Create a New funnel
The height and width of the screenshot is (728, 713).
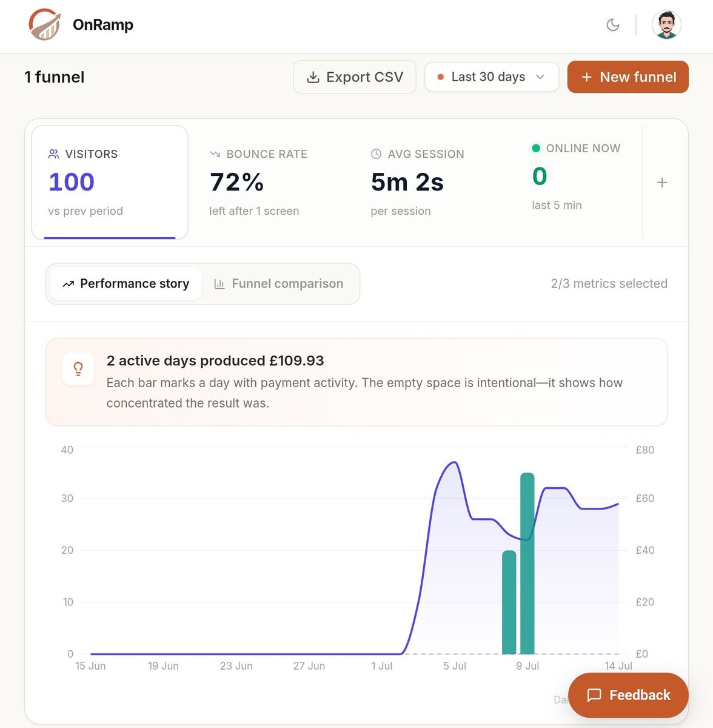(x=628, y=77)
